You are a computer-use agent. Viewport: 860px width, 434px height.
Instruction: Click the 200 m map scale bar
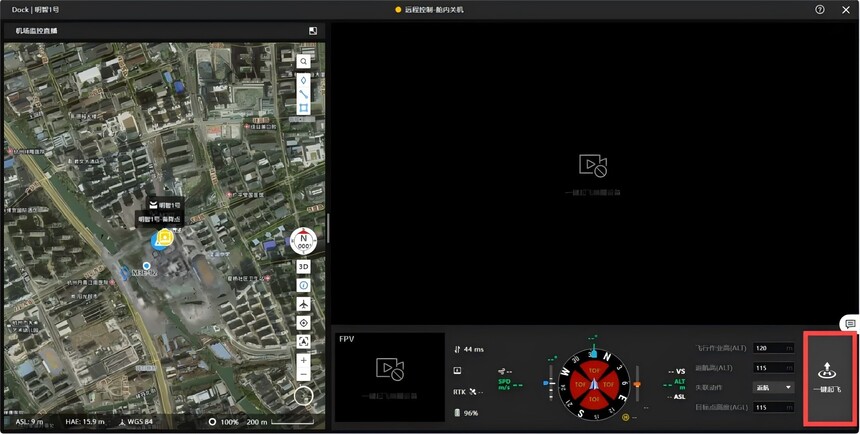point(280,422)
